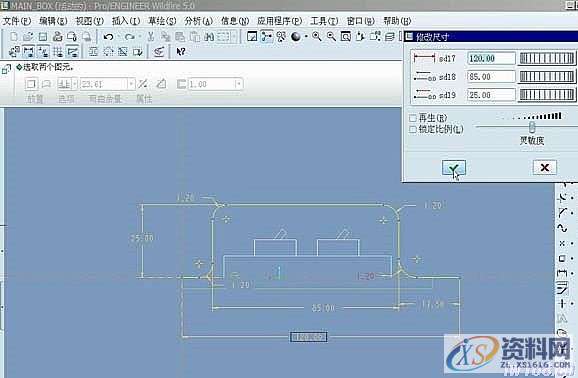Image resolution: width=578 pixels, height=378 pixels.
Task: Toggle the sketch grid display
Action: [x=58, y=52]
